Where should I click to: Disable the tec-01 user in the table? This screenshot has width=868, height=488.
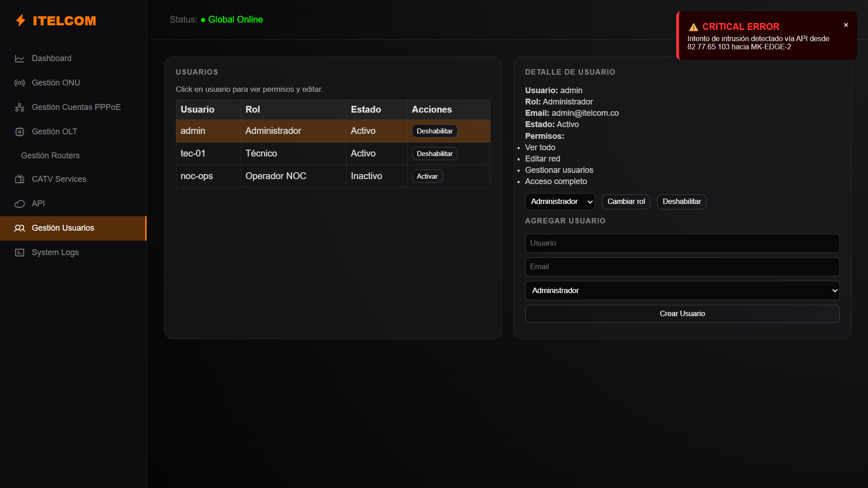coord(435,154)
